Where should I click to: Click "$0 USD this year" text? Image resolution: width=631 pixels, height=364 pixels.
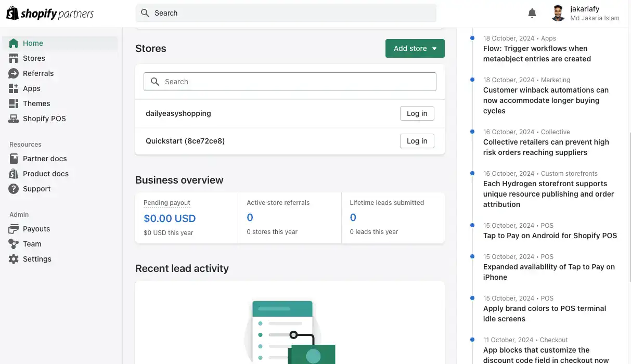pyautogui.click(x=169, y=233)
